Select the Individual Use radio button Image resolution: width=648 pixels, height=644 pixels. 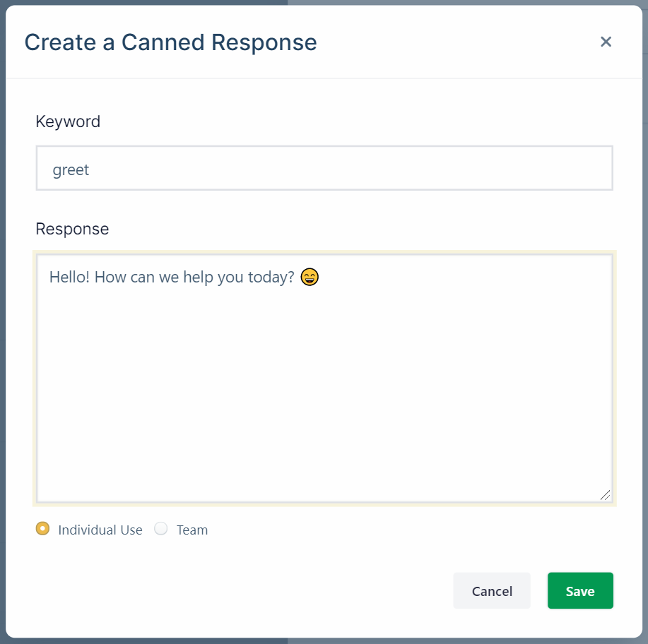tap(43, 529)
